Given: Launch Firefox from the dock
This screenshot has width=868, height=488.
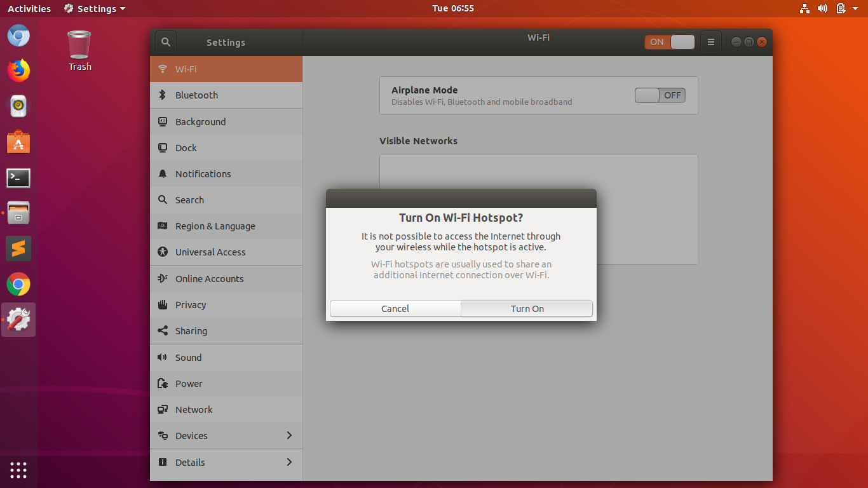Looking at the screenshot, I should (18, 71).
